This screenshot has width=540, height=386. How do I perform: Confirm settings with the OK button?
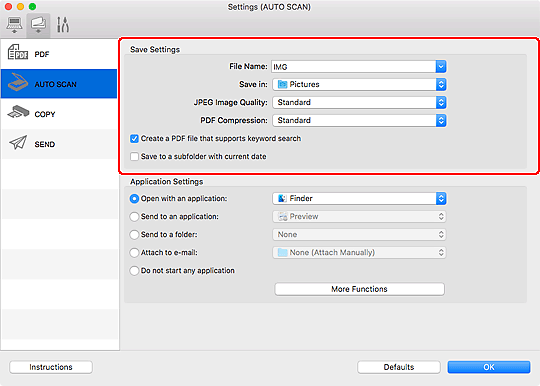coord(489,367)
